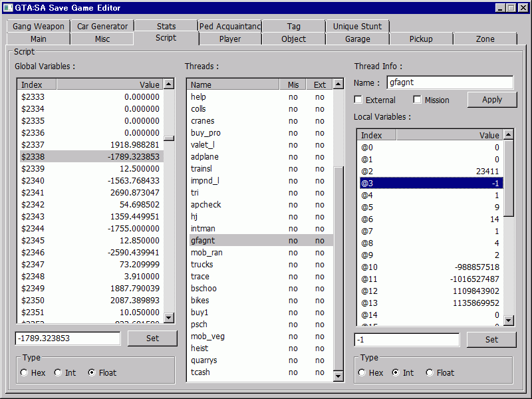532x399 pixels.
Task: Switch to the Misc tab
Action: click(x=102, y=39)
